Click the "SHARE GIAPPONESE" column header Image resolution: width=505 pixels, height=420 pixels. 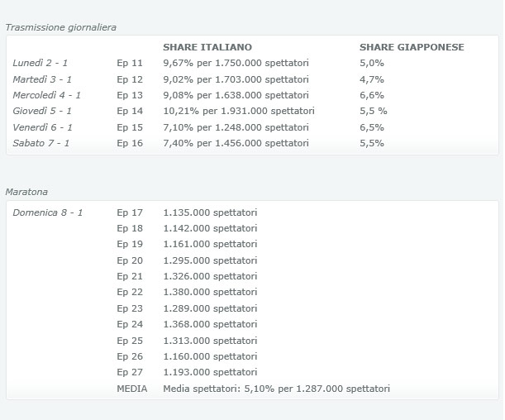click(x=412, y=47)
